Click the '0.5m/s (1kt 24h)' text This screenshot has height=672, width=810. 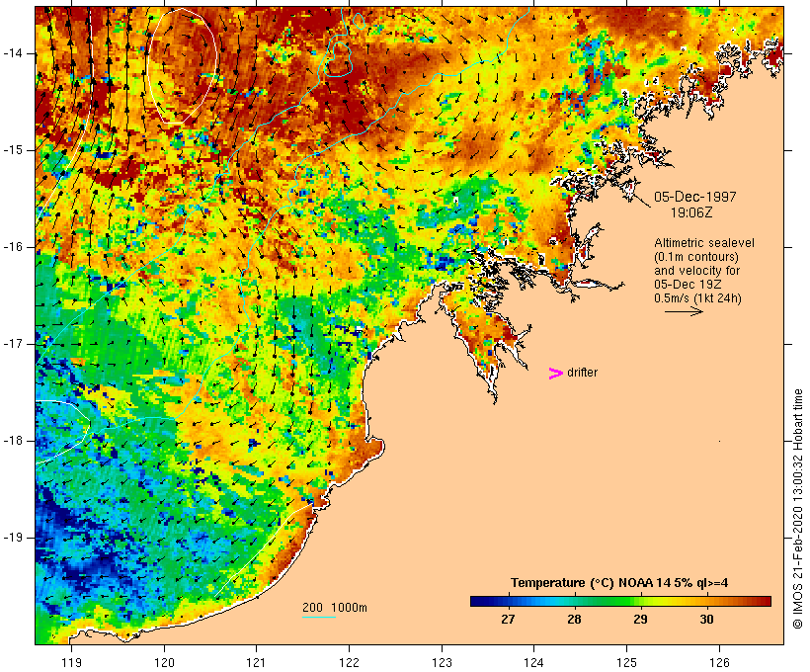click(x=697, y=298)
